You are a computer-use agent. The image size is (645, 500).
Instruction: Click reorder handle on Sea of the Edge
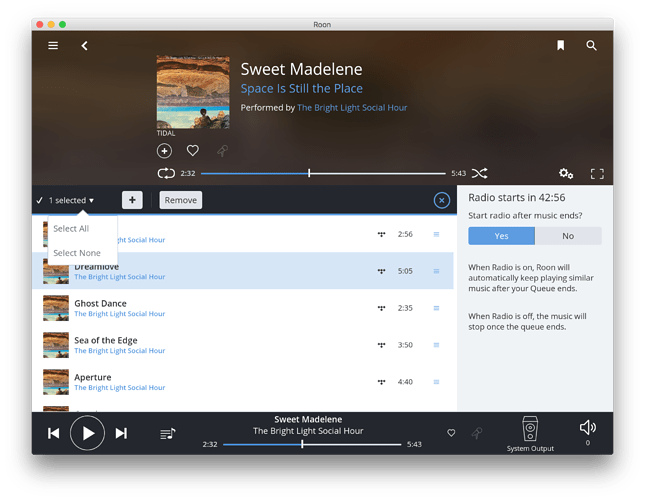pos(436,345)
